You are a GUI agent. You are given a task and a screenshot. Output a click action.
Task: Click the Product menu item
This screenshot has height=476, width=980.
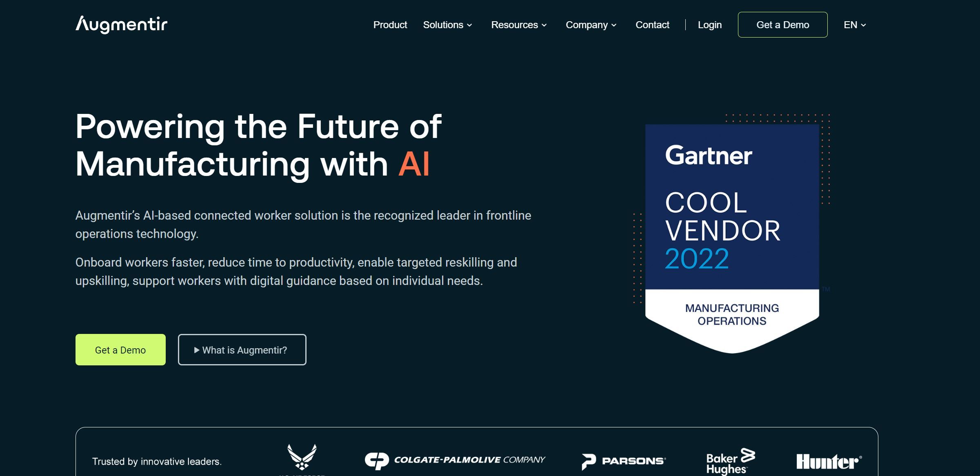pyautogui.click(x=389, y=24)
